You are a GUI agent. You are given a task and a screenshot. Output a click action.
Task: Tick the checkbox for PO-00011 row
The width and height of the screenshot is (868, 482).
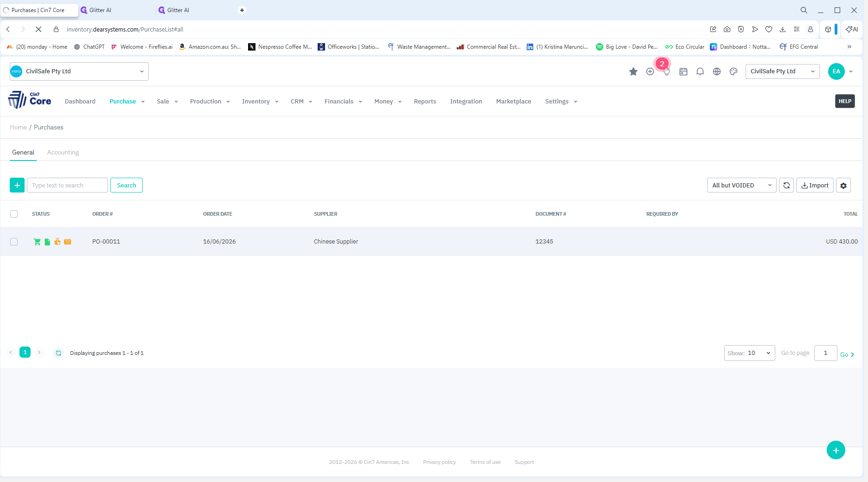tap(14, 242)
